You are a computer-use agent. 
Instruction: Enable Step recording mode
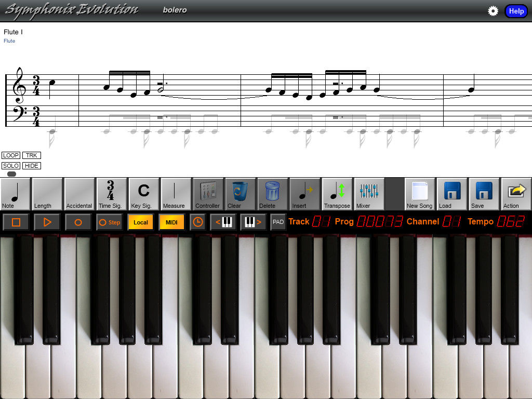(x=109, y=222)
